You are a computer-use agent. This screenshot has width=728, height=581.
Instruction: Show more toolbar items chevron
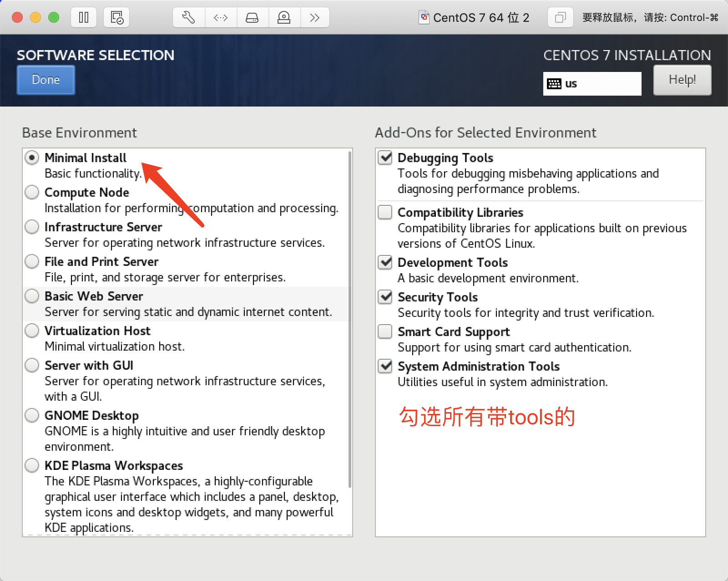314,18
